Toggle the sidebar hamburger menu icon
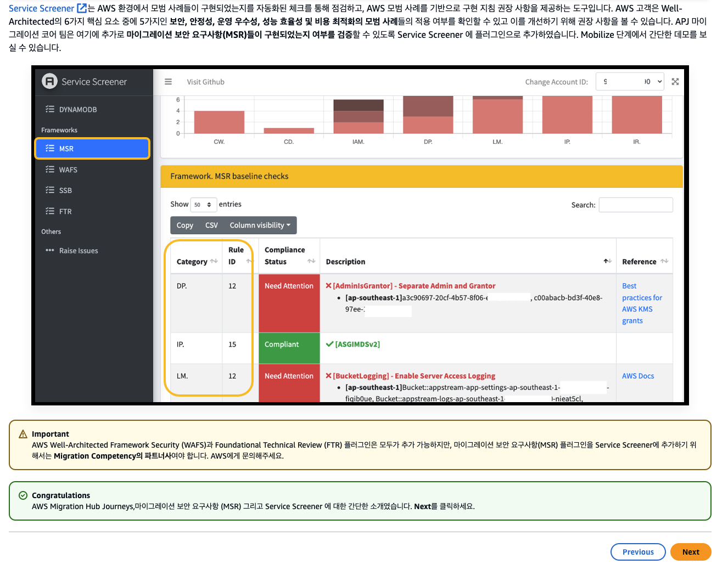This screenshot has width=728, height=570. (x=168, y=82)
